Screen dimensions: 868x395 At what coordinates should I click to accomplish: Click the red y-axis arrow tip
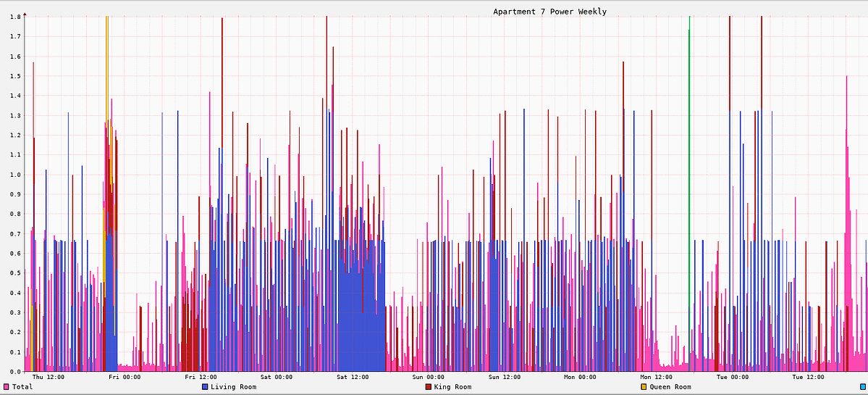click(x=25, y=14)
